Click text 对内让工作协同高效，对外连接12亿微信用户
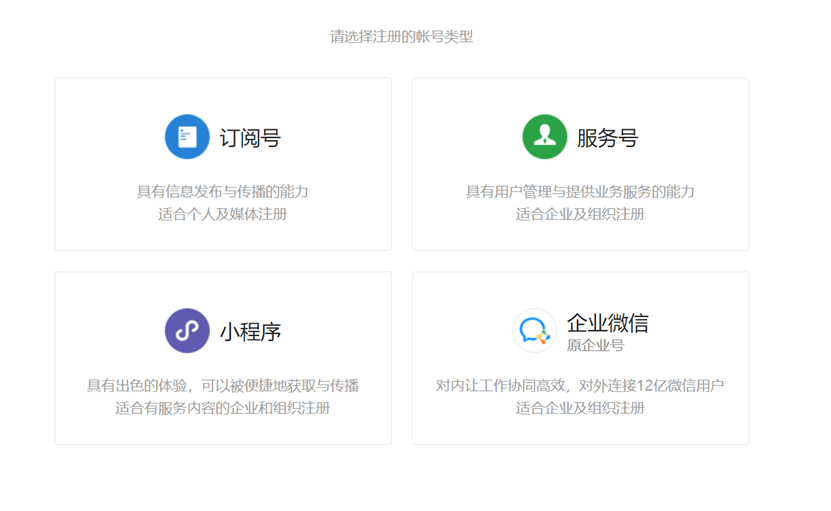 click(580, 385)
